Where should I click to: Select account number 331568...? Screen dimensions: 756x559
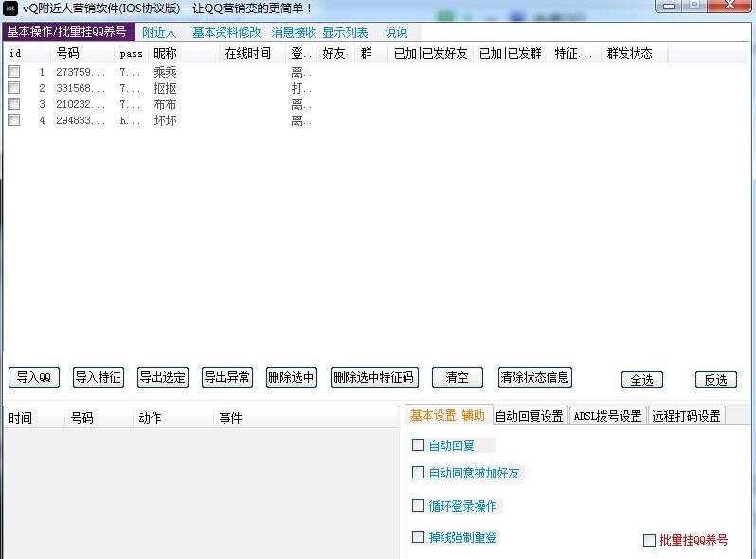point(80,88)
